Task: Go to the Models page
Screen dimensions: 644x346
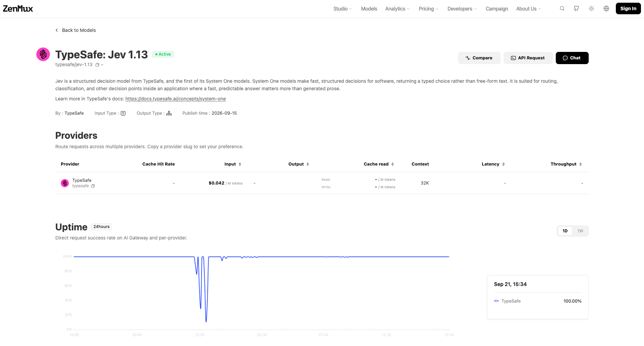Action: click(x=369, y=9)
